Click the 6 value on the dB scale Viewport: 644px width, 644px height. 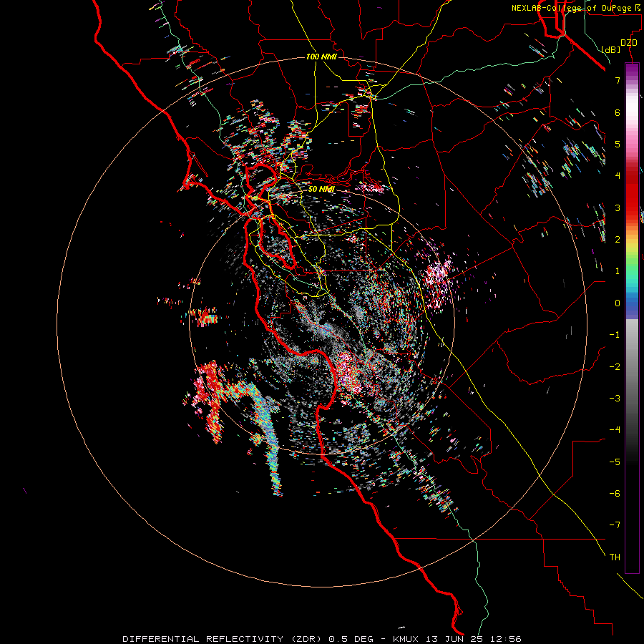(618, 112)
